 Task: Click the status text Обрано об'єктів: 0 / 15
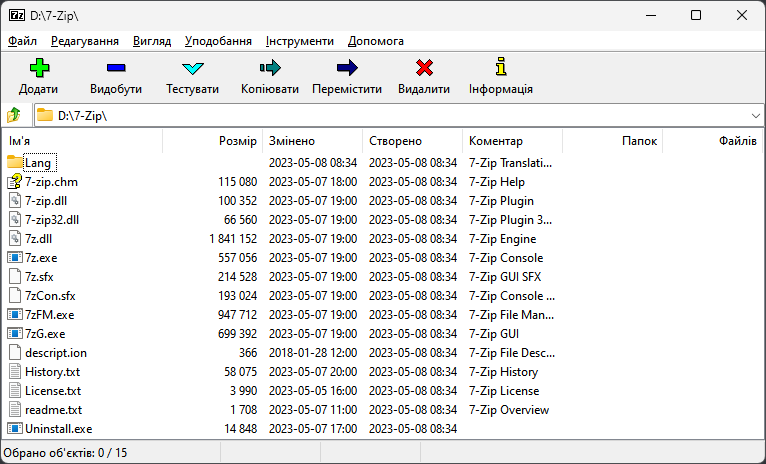click(65, 453)
